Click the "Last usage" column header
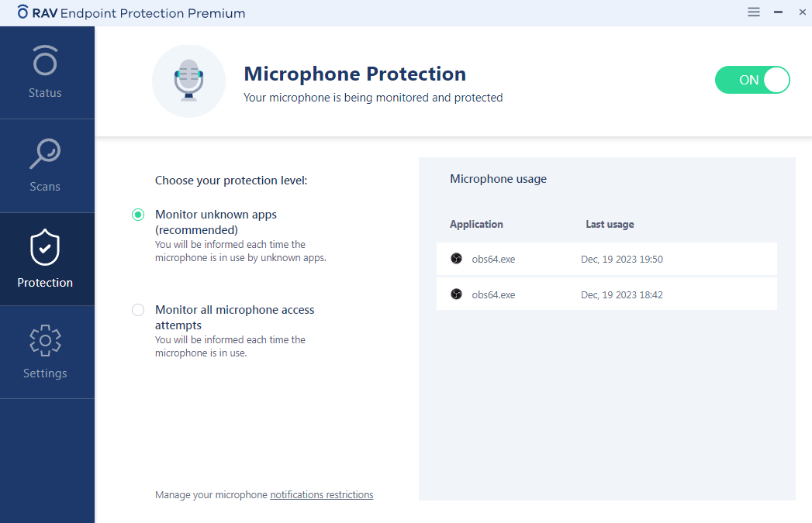Image resolution: width=812 pixels, height=523 pixels. pos(610,224)
